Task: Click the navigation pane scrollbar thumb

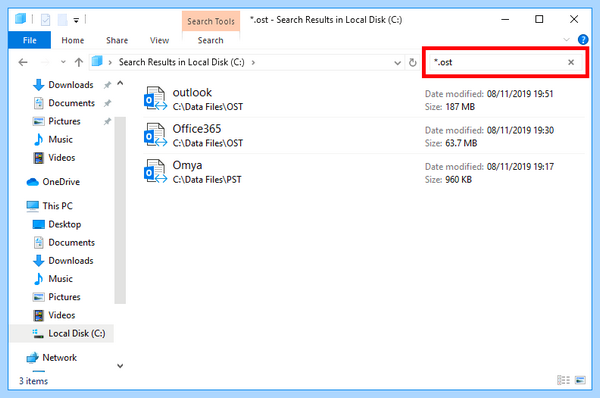Action: click(120, 210)
